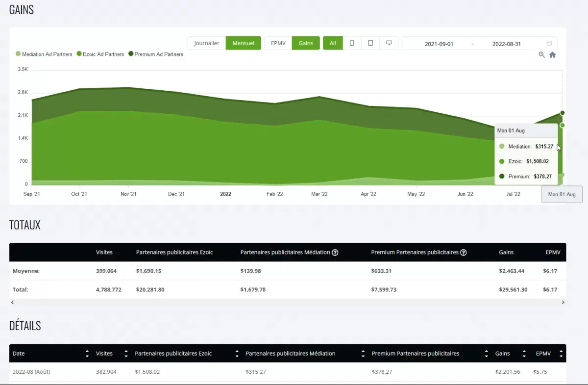Viewport: 588px width, 385px height.
Task: Open the date range calendar icon
Action: [549, 43]
